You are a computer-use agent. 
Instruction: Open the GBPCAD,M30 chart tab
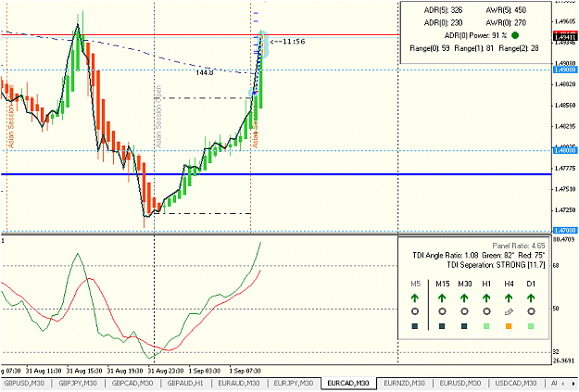point(132,383)
